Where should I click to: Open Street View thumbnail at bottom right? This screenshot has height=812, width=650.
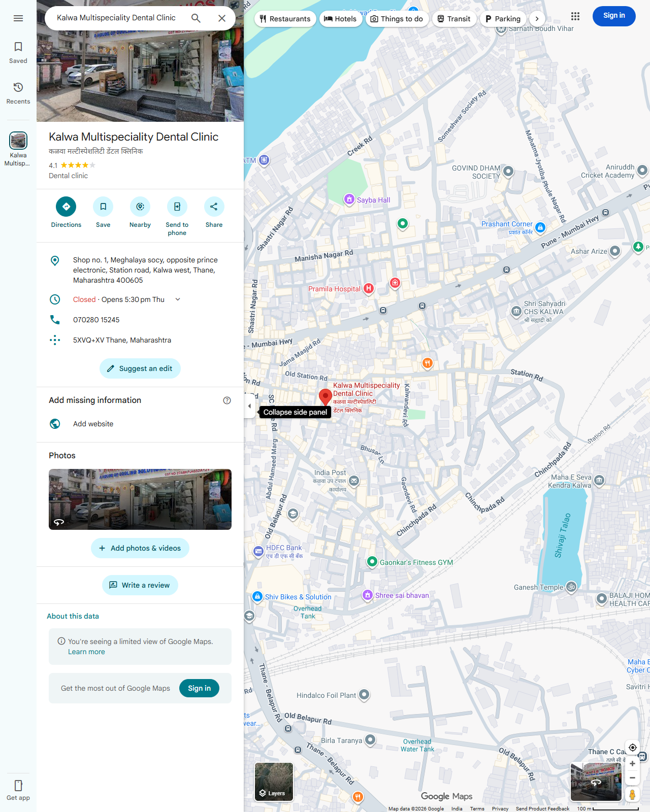click(x=596, y=782)
